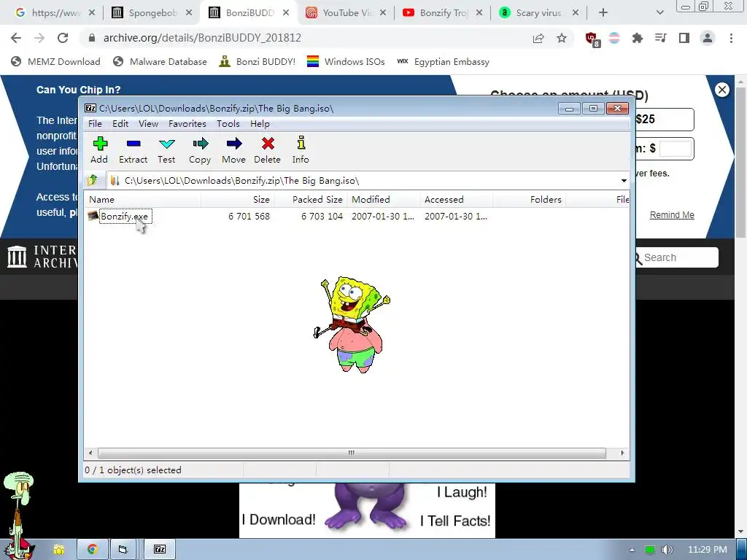Toggle the Chrome side panel icon
Image resolution: width=747 pixels, height=560 pixels.
click(x=684, y=38)
